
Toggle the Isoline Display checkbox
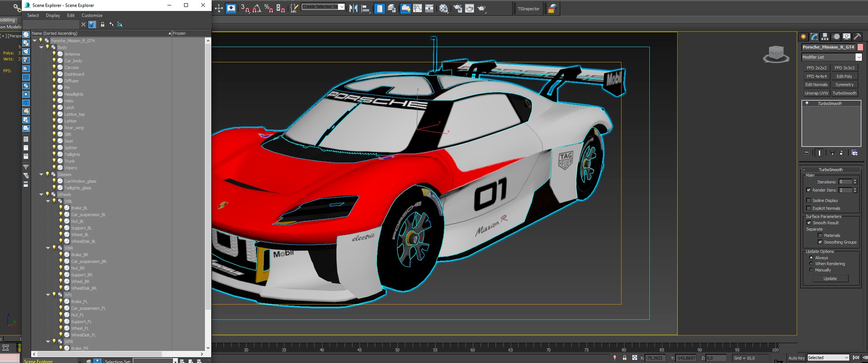[809, 200]
